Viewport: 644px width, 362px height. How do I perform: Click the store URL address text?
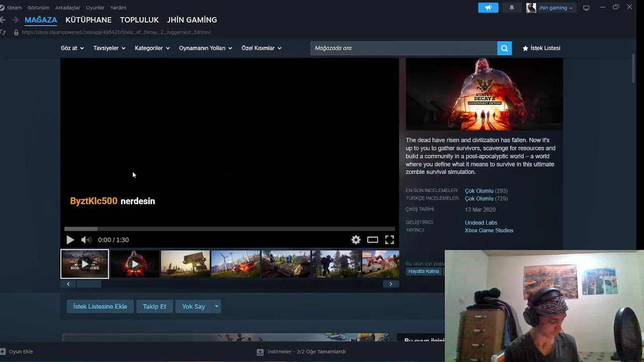(116, 32)
